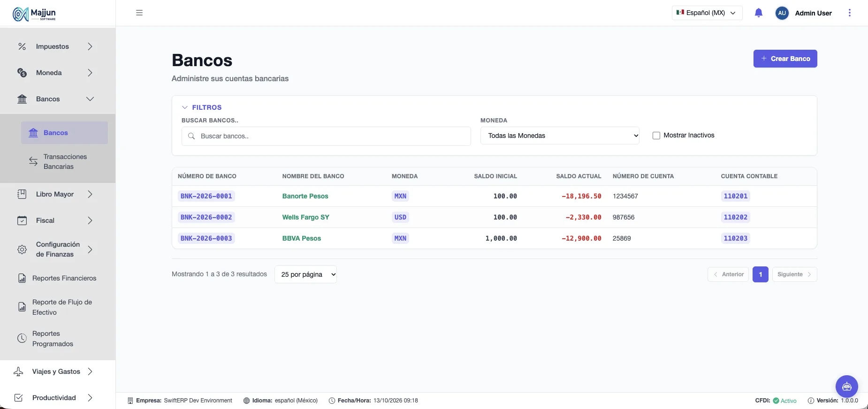This screenshot has width=868, height=409.
Task: Open the BBVA Pesos bank link
Action: click(x=301, y=238)
